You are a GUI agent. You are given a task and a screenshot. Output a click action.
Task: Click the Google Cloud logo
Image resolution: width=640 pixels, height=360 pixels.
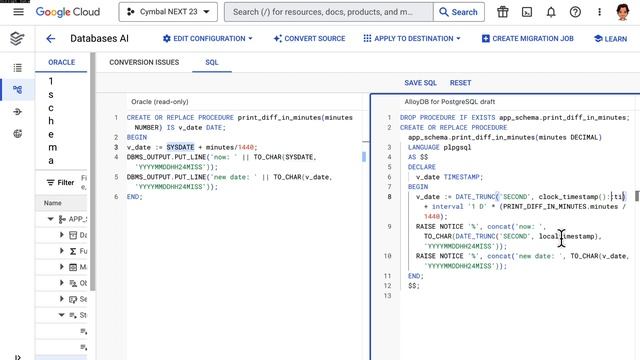68,12
